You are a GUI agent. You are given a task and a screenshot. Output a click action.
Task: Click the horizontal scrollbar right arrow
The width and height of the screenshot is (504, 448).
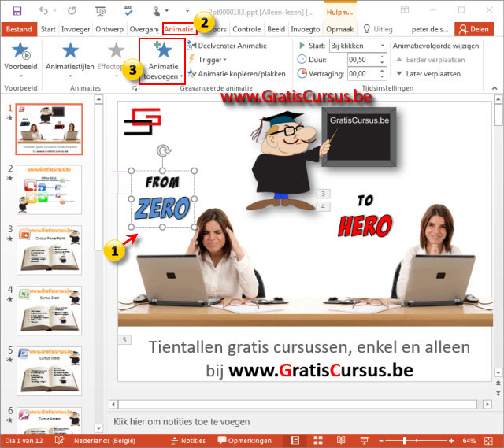(487, 404)
